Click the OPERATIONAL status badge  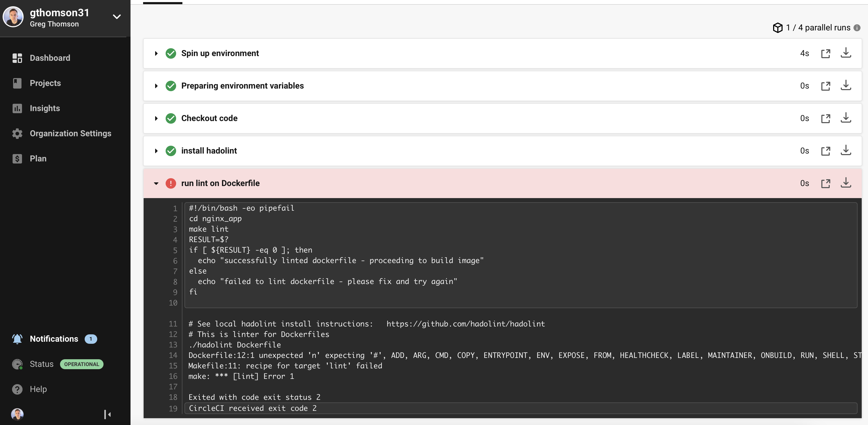point(82,364)
